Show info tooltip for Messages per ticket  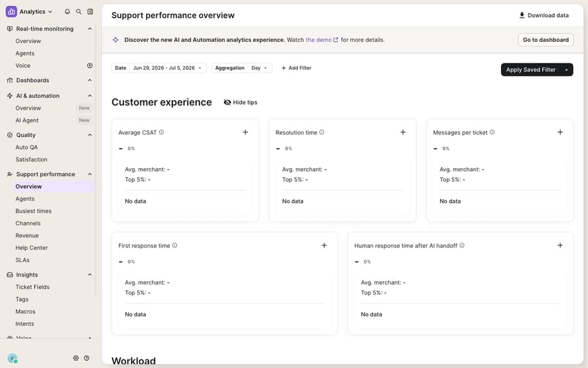(492, 133)
